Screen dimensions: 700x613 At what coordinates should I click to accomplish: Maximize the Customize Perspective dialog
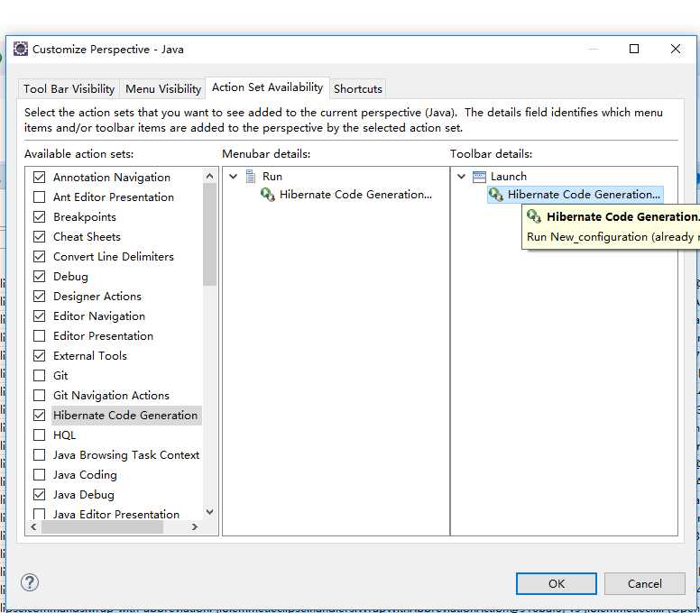click(634, 49)
